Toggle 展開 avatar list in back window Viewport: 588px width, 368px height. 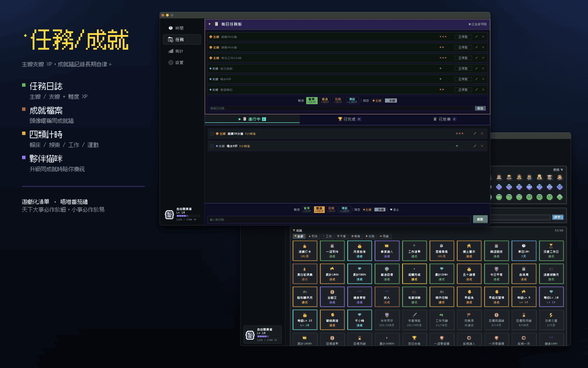coord(558,170)
